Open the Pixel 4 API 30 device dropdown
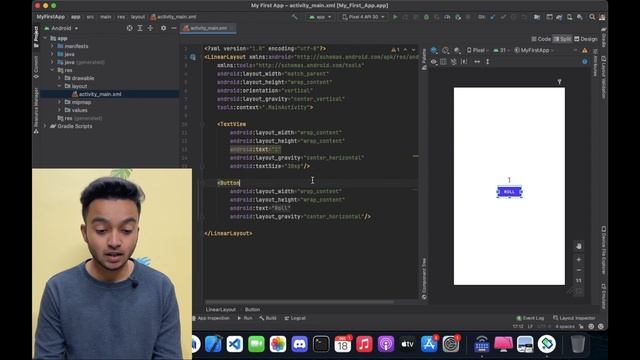Screen dimensions: 640x360 coord(363,17)
